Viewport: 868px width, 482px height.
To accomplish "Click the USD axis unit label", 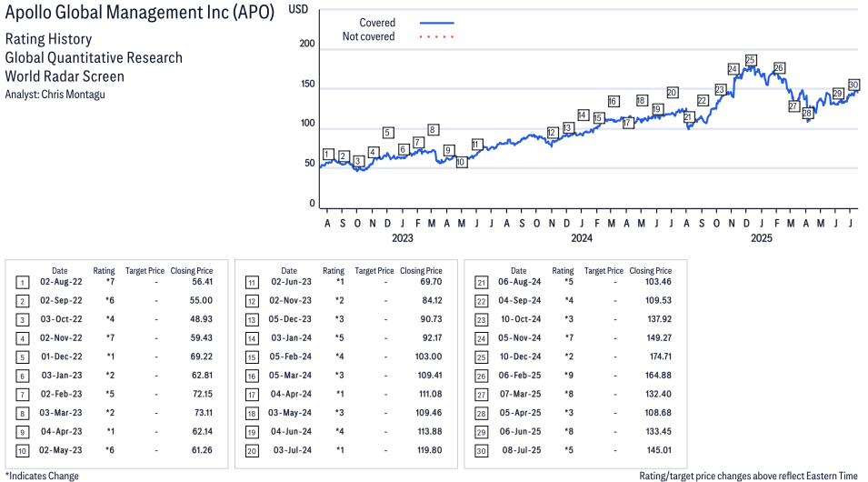I will (298, 9).
